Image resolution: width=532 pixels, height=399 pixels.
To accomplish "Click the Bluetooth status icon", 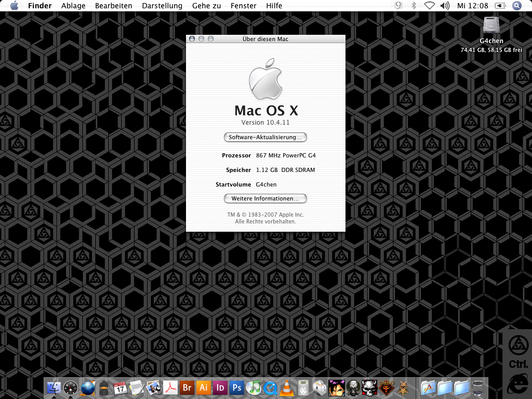I will pyautogui.click(x=414, y=5).
